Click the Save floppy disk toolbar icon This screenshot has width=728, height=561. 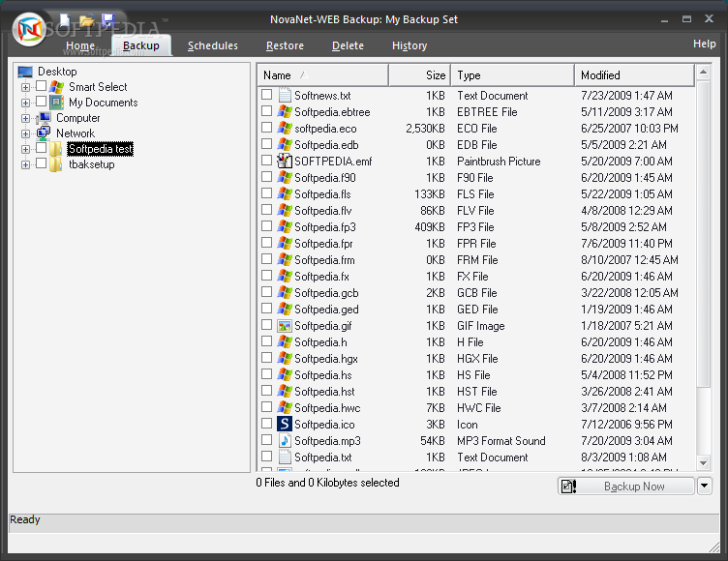108,20
